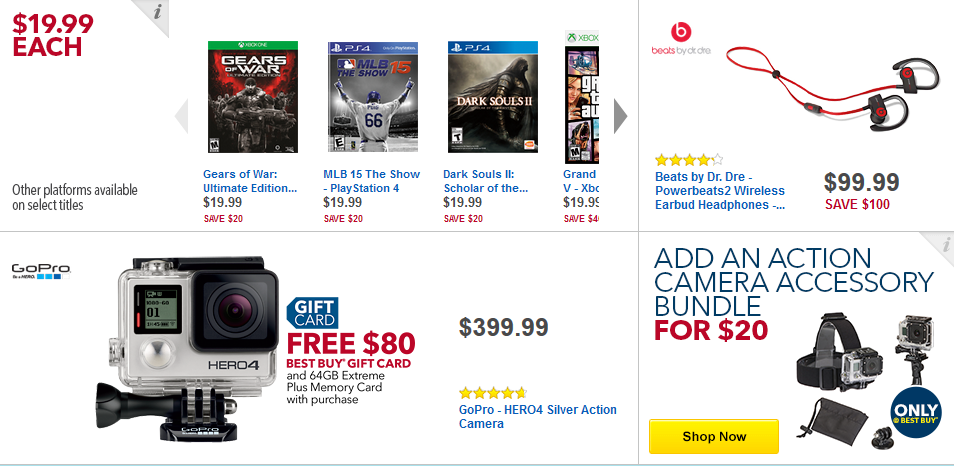The image size is (954, 466).
Task: Click the GoPro brand logo
Action: click(41, 271)
